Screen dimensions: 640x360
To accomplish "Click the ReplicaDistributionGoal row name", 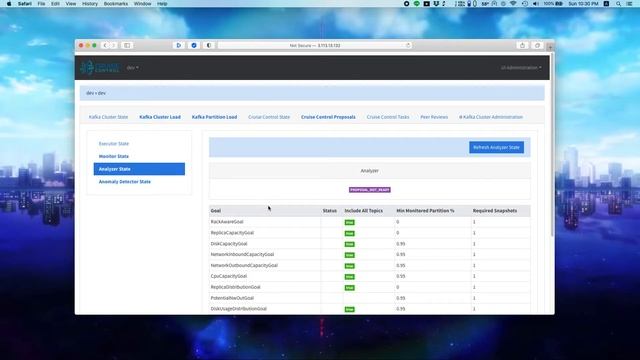I will pos(236,287).
